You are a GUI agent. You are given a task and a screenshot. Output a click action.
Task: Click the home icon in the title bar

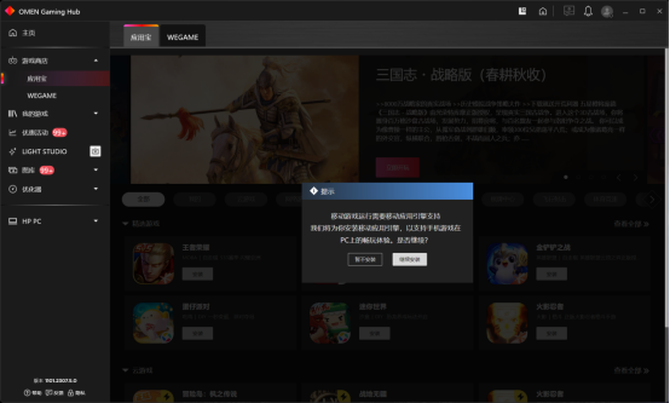(543, 11)
